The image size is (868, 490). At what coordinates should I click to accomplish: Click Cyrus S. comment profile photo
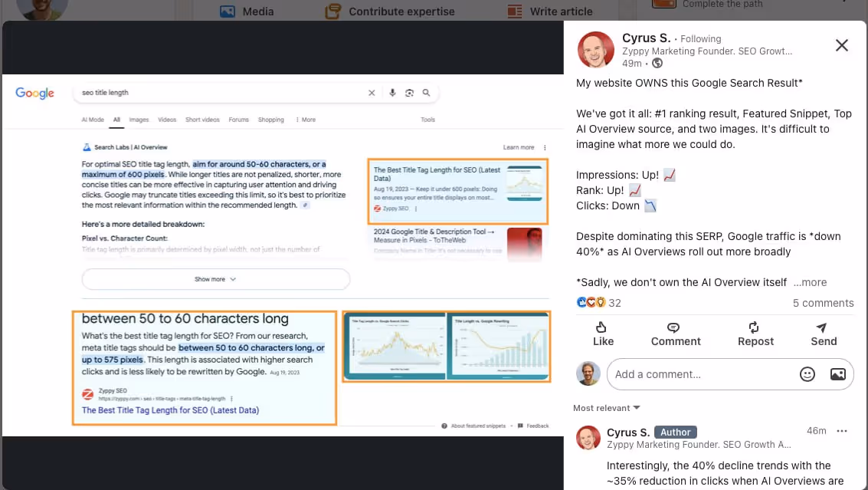point(588,438)
